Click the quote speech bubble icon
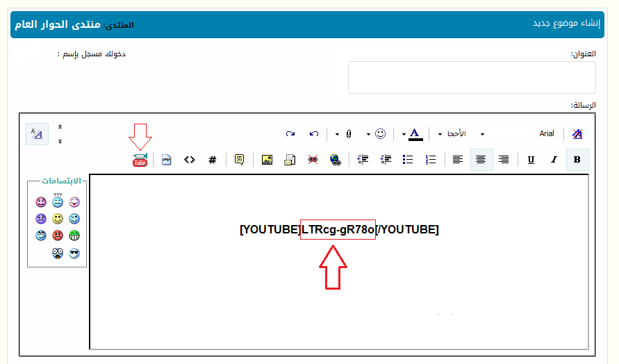This screenshot has height=364, width=619. 239,160
